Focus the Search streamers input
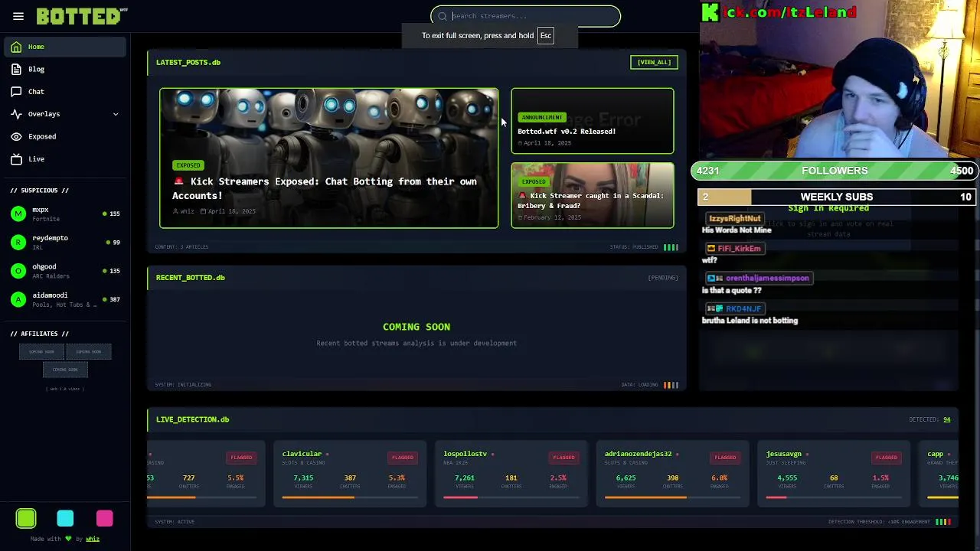Viewport: 980px width, 551px height. click(x=525, y=16)
